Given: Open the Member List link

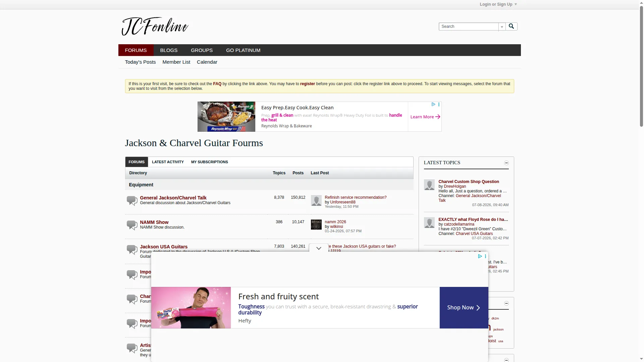Looking at the screenshot, I should coord(176,62).
